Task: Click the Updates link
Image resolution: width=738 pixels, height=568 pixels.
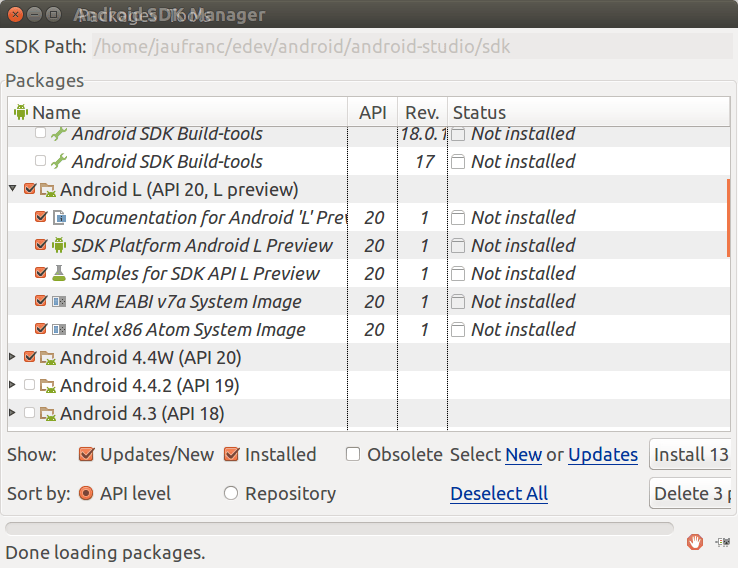Action: [x=603, y=455]
